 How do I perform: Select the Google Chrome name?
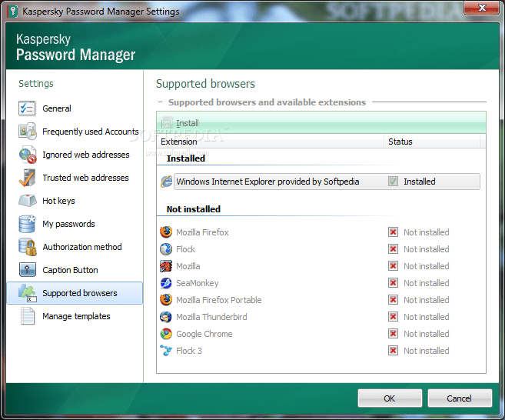pos(204,334)
